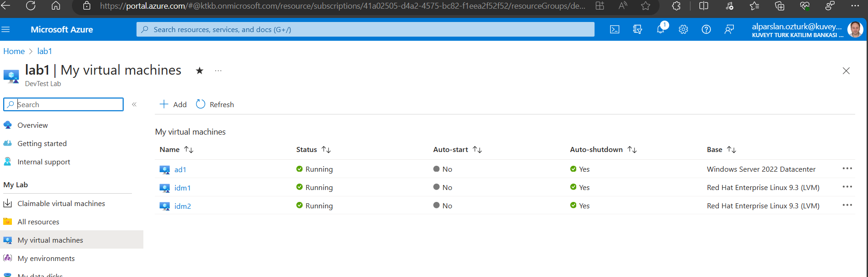Click the user account avatar photo
868x277 pixels.
855,29
